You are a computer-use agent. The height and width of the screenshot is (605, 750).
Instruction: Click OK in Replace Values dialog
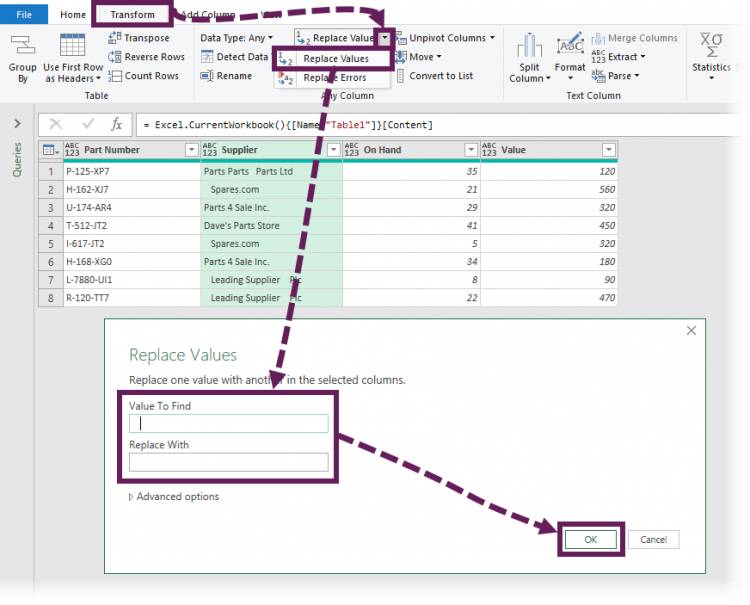tap(591, 539)
